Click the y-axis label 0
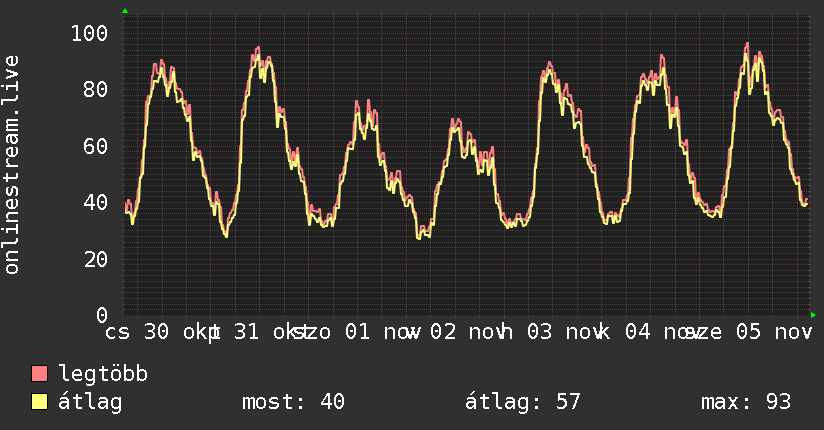 coord(102,315)
